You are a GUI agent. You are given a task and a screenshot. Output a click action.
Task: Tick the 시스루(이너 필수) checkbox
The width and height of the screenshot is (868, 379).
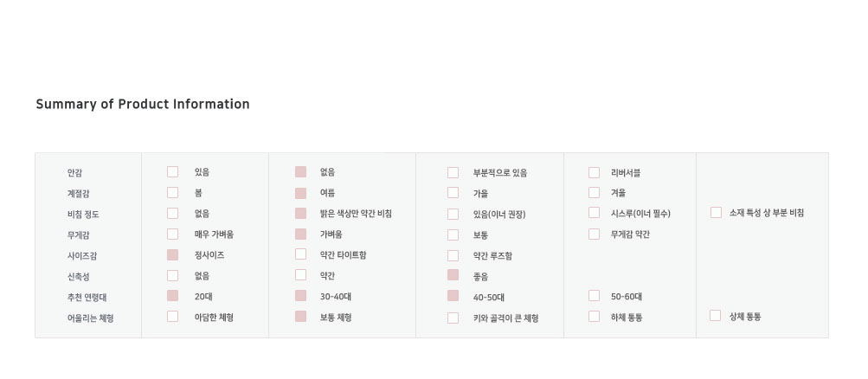[594, 213]
